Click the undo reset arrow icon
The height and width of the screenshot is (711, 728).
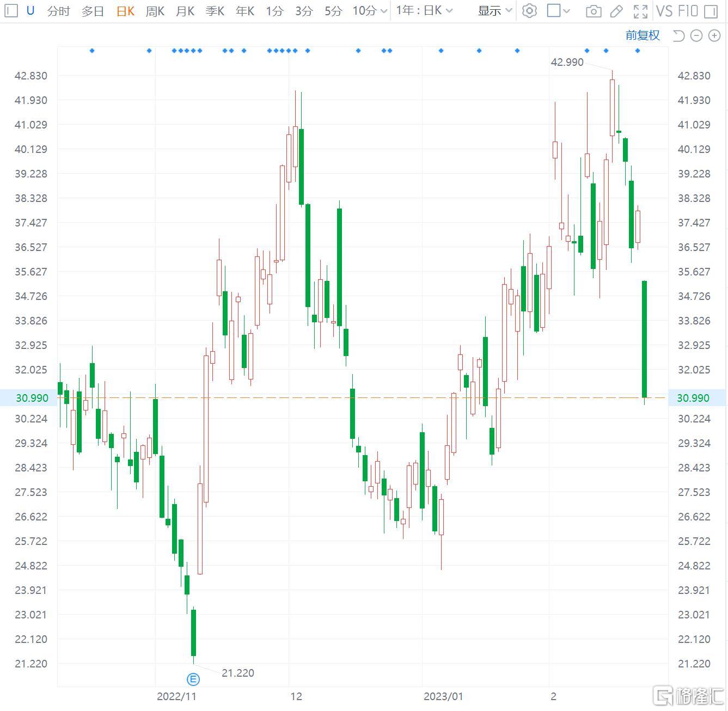pos(678,36)
